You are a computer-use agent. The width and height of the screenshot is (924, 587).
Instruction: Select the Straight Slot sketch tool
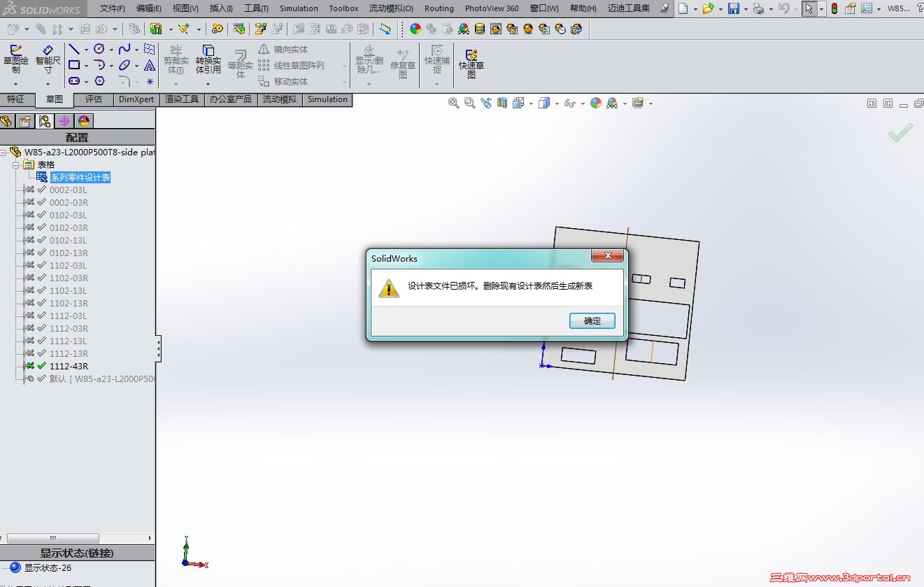tap(74, 81)
